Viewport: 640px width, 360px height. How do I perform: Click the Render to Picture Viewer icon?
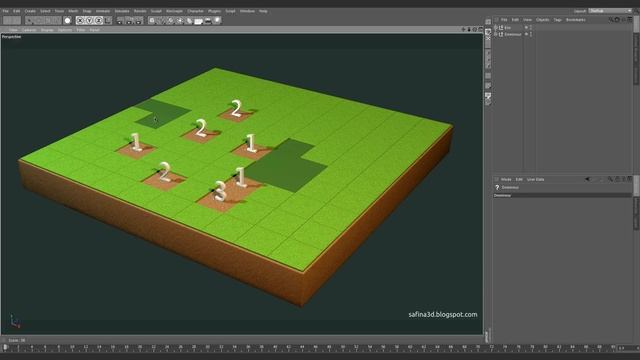129,20
